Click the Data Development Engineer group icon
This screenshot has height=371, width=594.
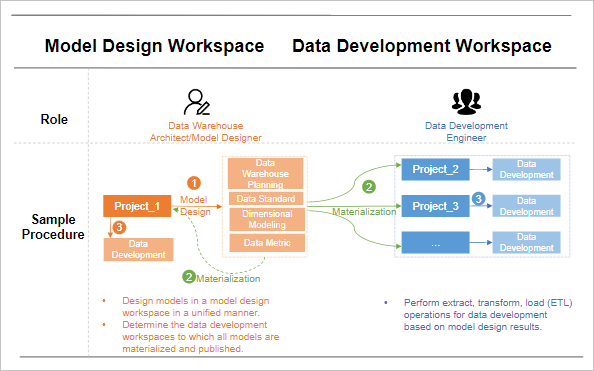tap(466, 102)
